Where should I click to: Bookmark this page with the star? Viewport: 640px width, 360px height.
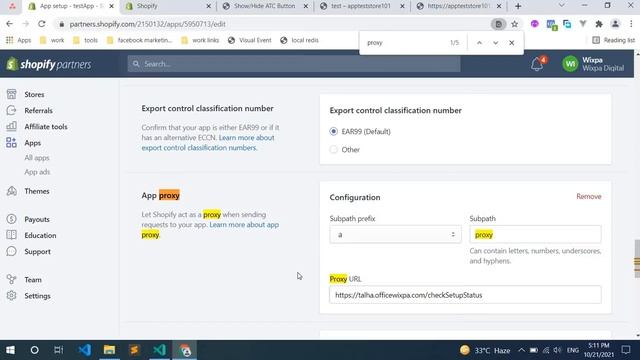(515, 24)
